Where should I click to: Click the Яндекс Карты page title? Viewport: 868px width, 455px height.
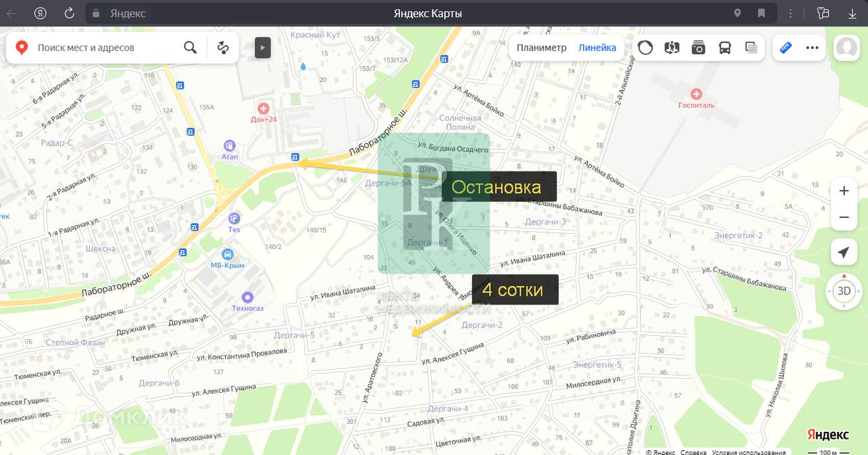(x=428, y=14)
